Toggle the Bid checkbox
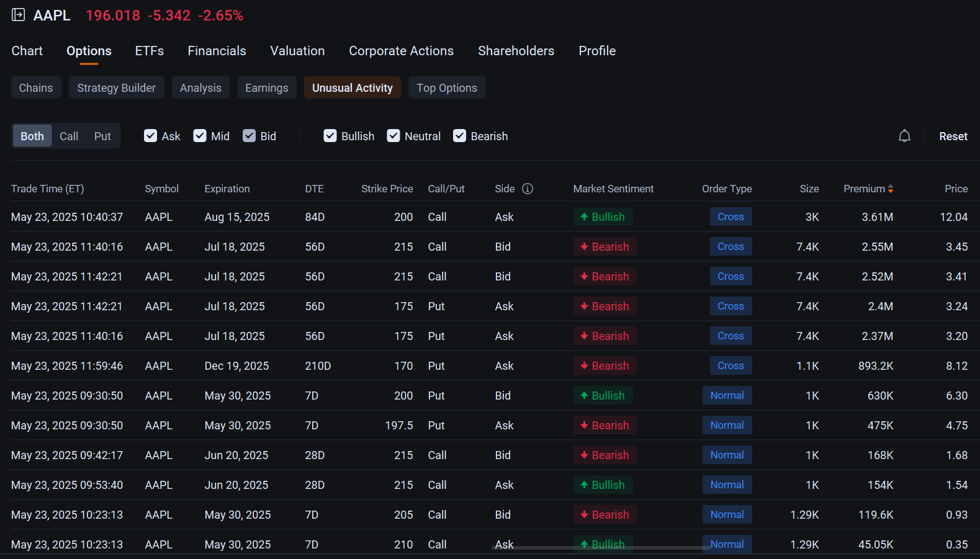The height and width of the screenshot is (559, 980). click(x=249, y=136)
